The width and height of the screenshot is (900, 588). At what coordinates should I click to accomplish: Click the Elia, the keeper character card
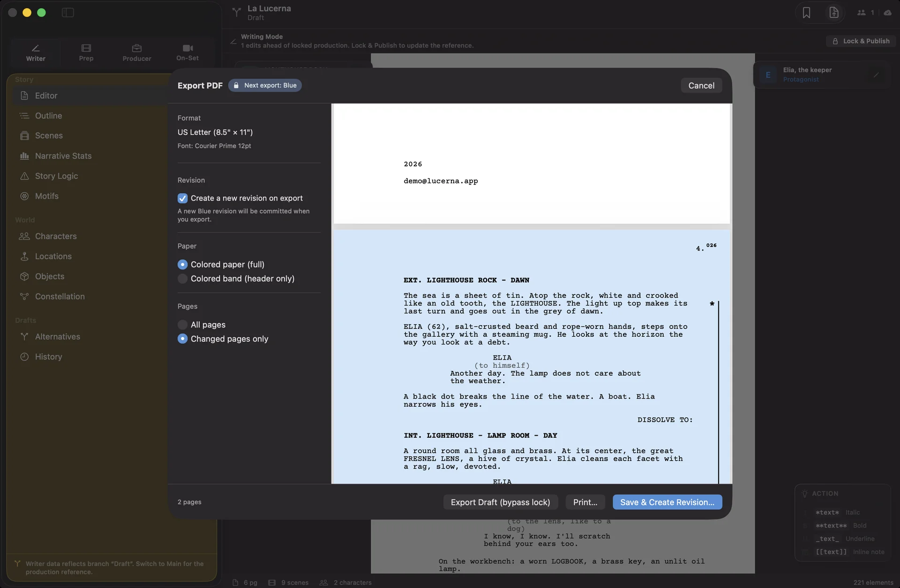click(x=822, y=75)
